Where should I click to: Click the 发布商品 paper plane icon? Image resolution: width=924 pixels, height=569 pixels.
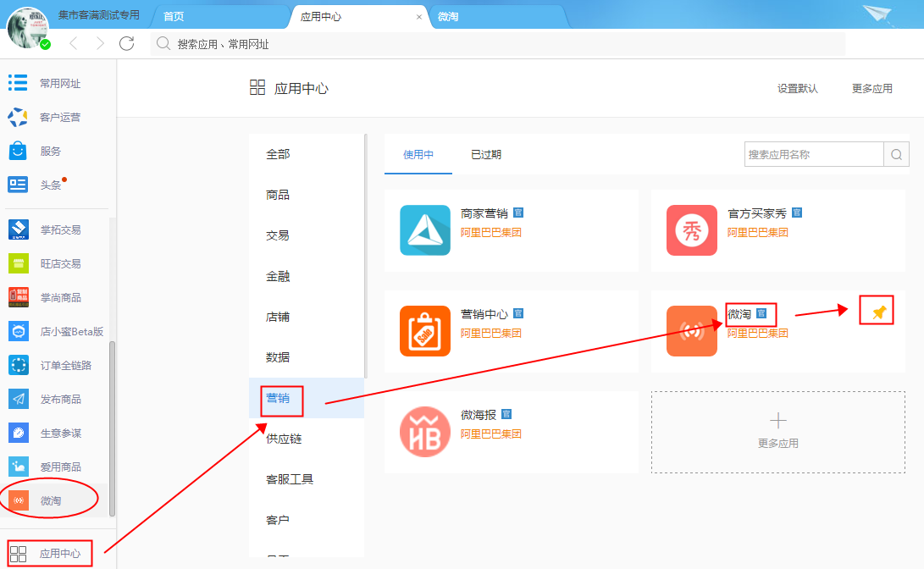[19, 399]
